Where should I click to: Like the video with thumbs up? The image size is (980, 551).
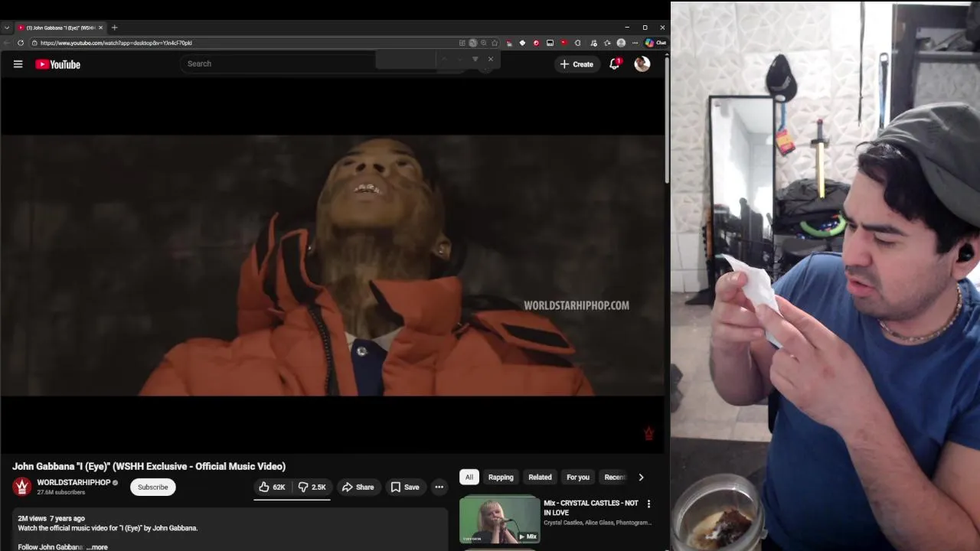click(x=272, y=487)
